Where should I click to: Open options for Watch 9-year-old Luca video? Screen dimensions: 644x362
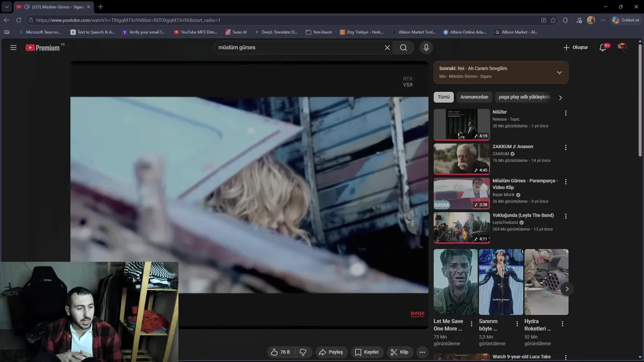click(x=566, y=357)
